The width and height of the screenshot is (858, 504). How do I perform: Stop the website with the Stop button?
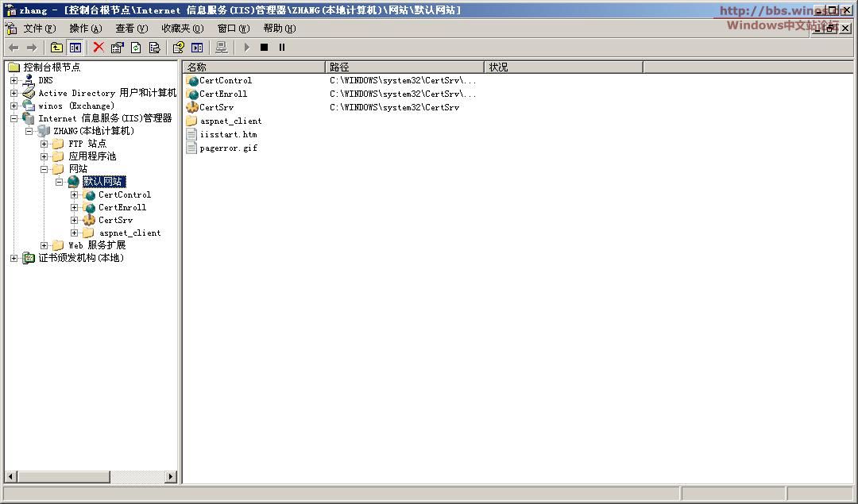click(x=265, y=48)
